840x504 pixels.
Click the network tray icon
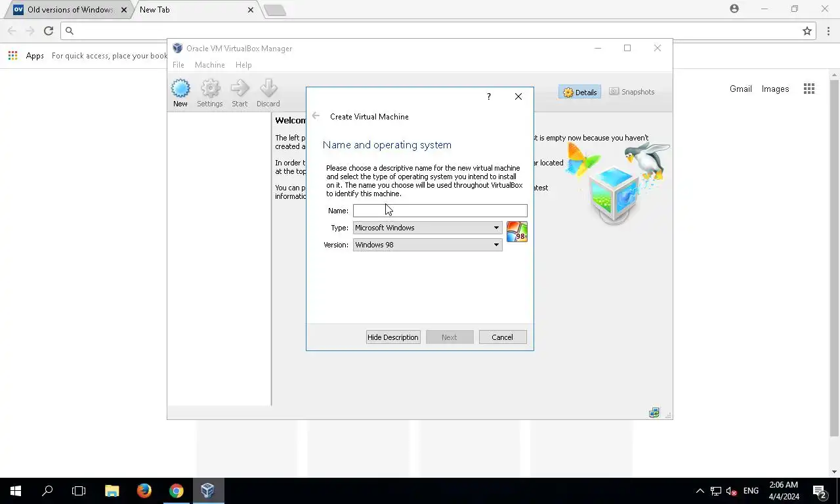tap(716, 491)
